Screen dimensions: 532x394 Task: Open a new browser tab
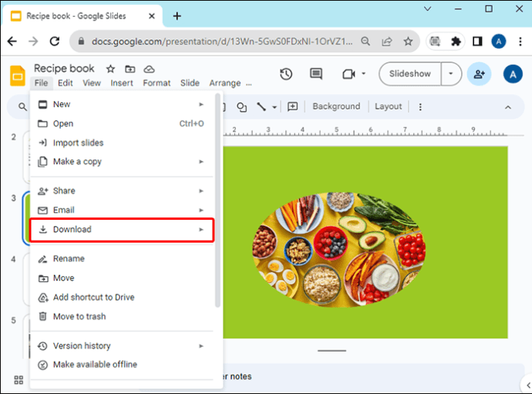[x=177, y=16]
